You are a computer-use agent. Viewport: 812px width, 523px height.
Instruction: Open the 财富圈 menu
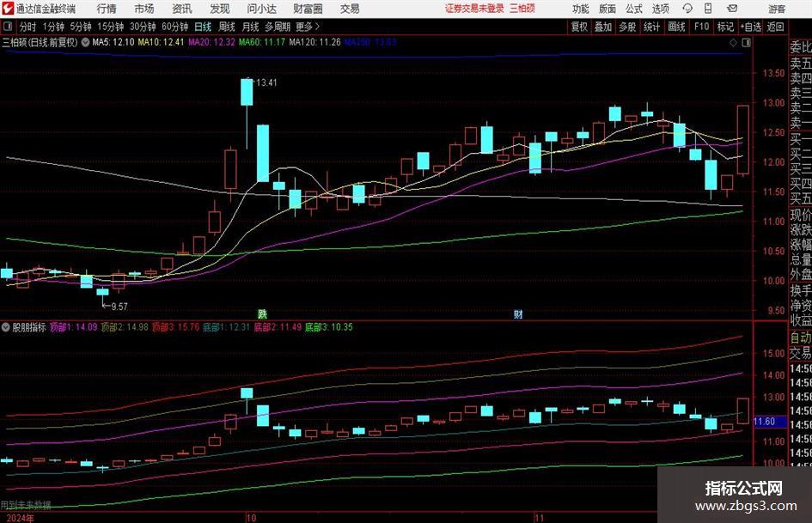point(308,9)
